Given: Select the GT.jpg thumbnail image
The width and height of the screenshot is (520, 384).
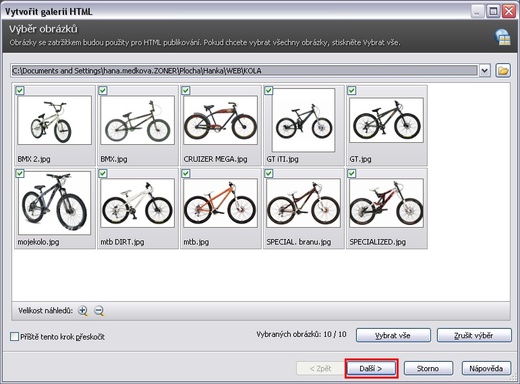Looking at the screenshot, I should coord(386,120).
